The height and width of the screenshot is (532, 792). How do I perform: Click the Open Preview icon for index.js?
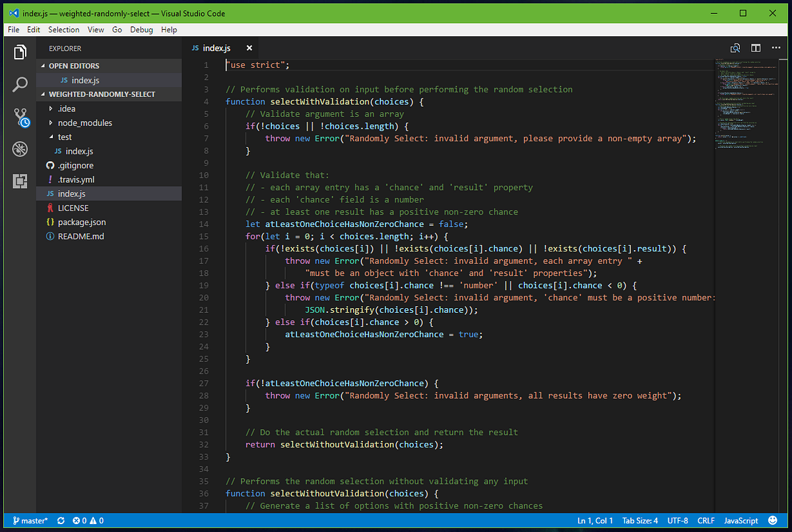(x=735, y=48)
